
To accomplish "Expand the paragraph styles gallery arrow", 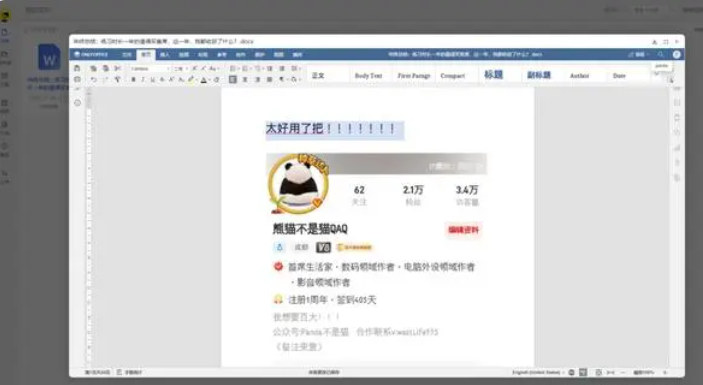I will [x=657, y=74].
